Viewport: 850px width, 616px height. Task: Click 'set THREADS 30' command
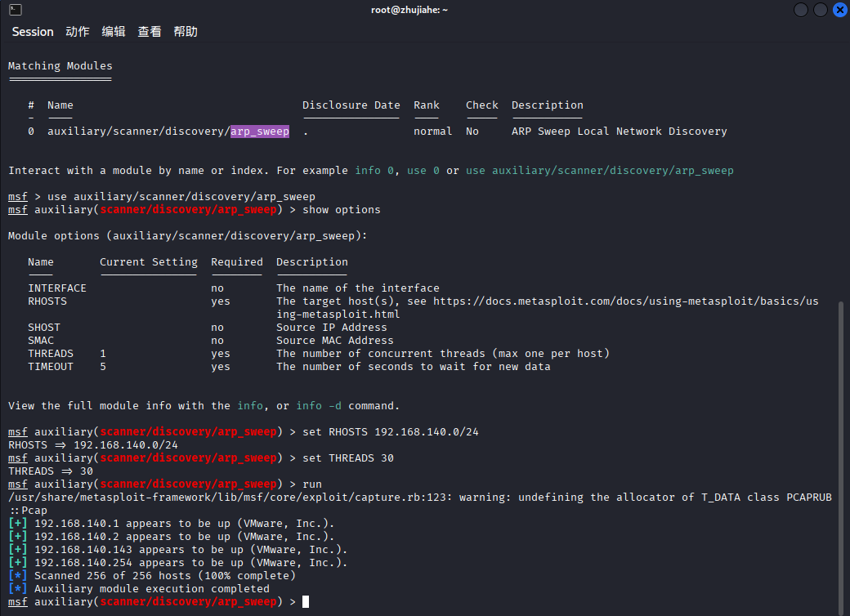click(348, 458)
